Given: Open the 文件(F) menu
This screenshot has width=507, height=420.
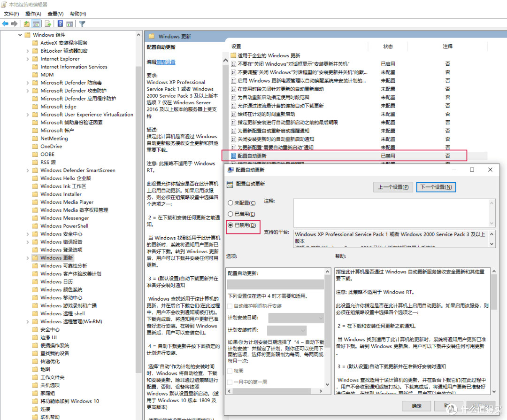Looking at the screenshot, I should click(x=11, y=14).
